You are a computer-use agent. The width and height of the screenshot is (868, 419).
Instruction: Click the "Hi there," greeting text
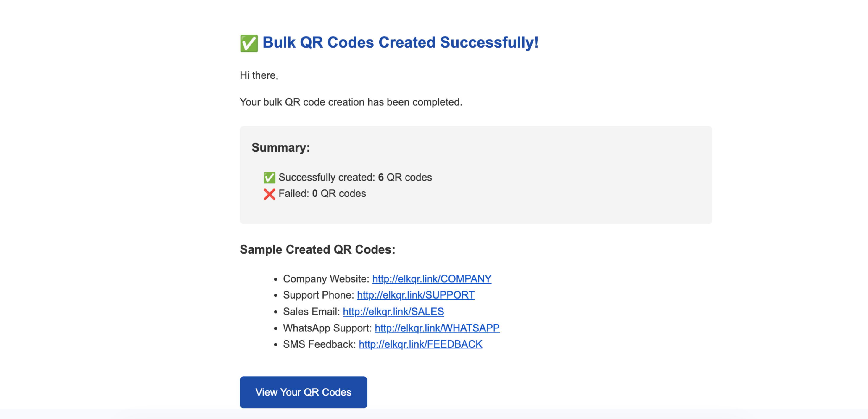259,75
